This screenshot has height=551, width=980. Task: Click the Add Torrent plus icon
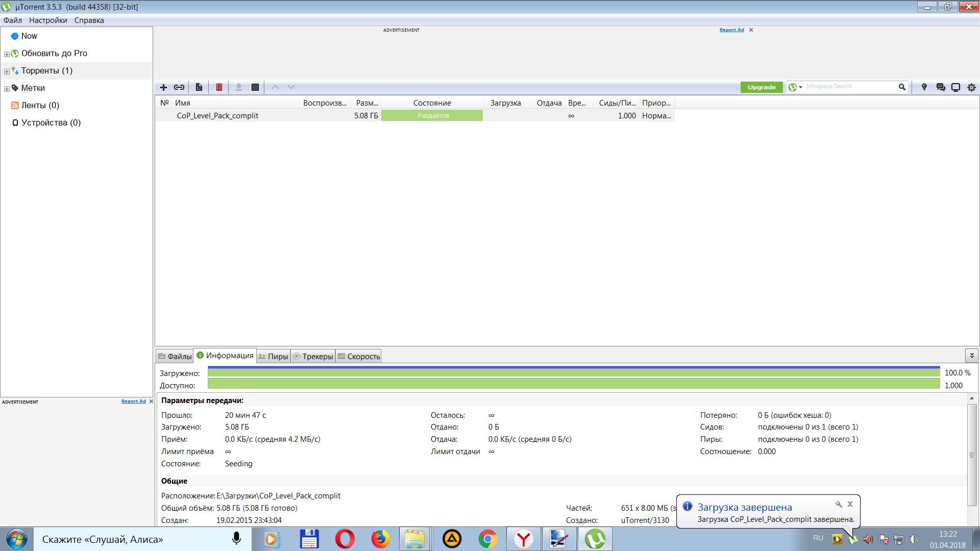tap(163, 87)
